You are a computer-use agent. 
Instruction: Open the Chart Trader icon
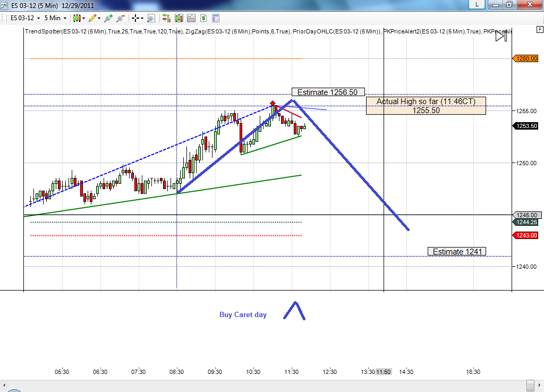pyautogui.click(x=166, y=18)
